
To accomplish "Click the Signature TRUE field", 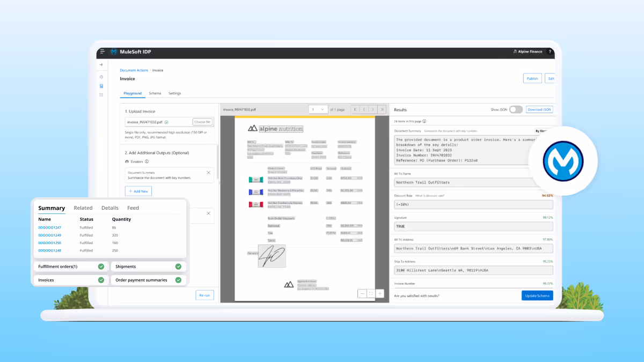I will click(473, 226).
